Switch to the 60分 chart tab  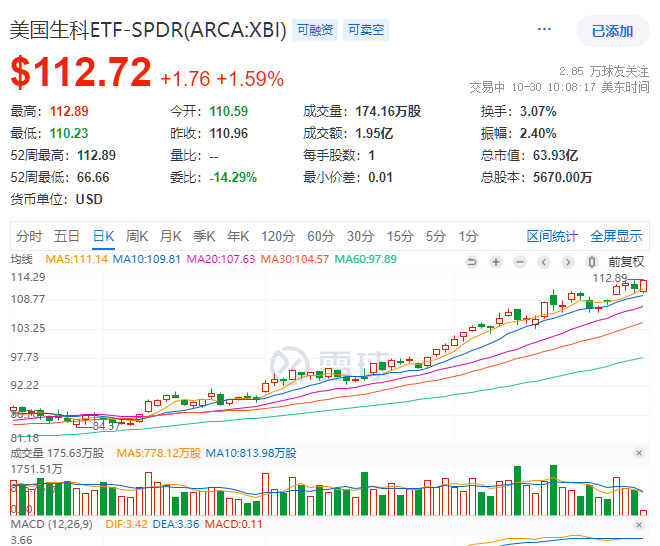(x=321, y=236)
